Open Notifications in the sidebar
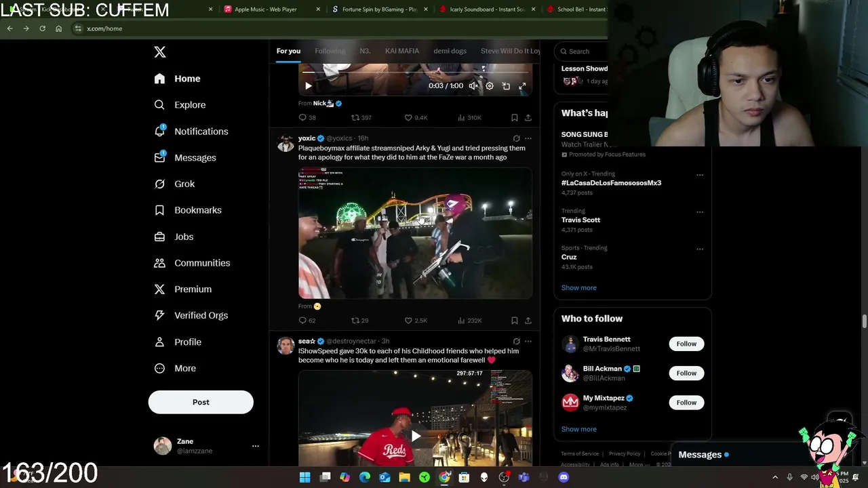The image size is (868, 488). pyautogui.click(x=191, y=131)
